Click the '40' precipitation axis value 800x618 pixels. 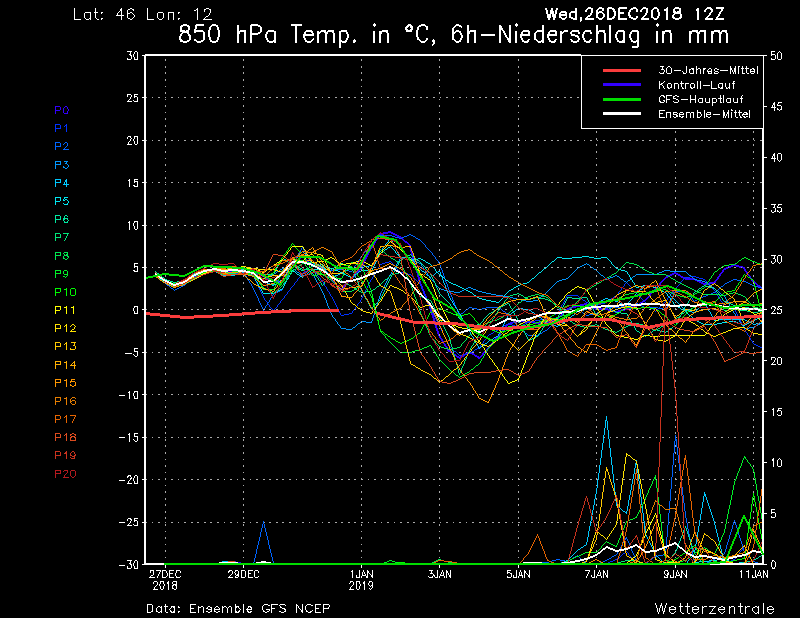(776, 157)
